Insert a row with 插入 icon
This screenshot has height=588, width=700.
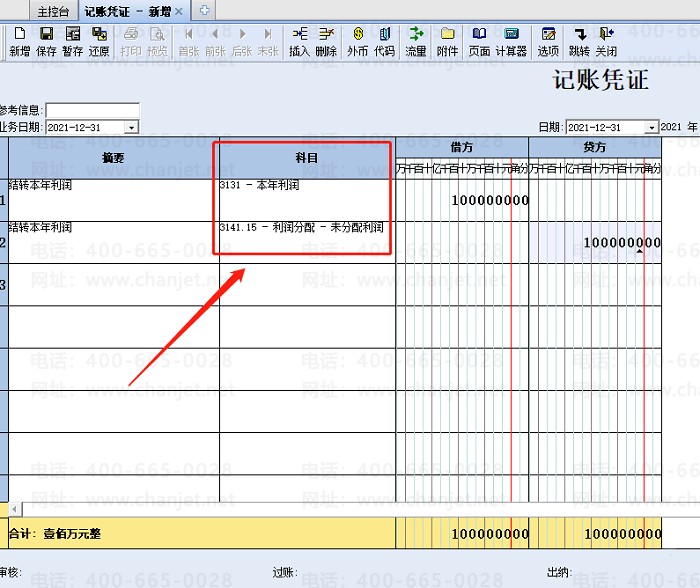pyautogui.click(x=299, y=40)
